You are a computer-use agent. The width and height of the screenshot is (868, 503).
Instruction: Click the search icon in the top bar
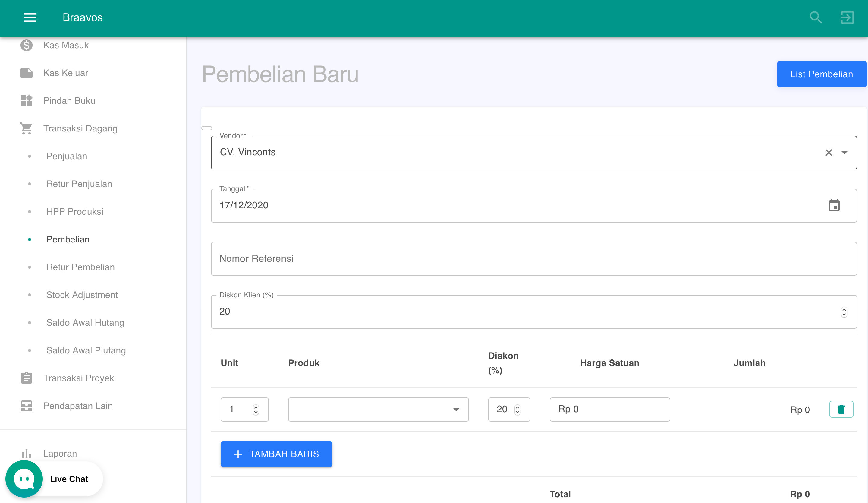pos(815,17)
